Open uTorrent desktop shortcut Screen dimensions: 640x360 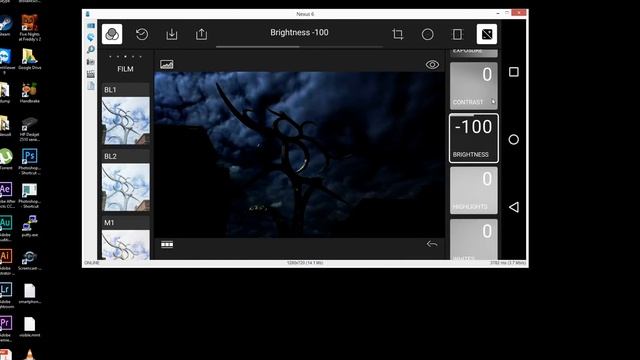[6, 160]
